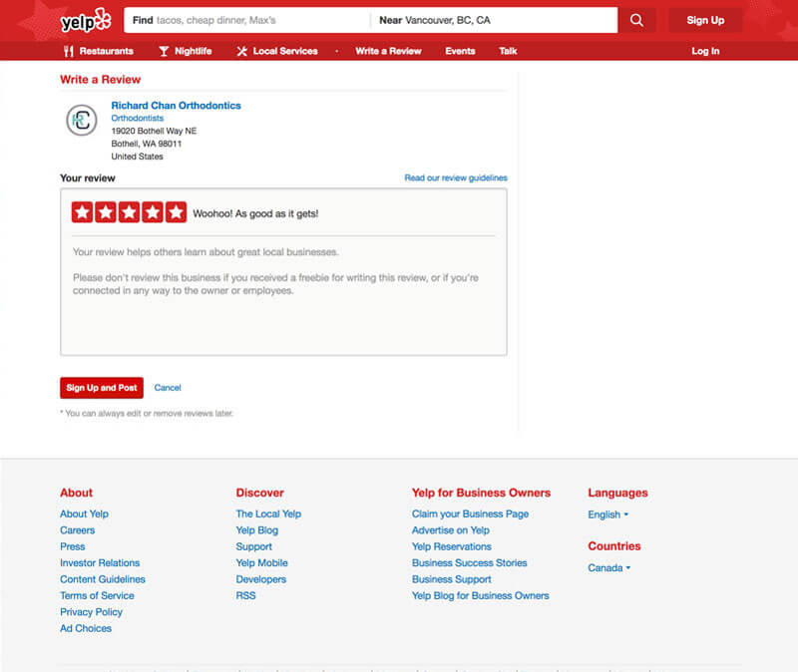Click the Richard Chan Orthodontics logo thumbnail

82,120
